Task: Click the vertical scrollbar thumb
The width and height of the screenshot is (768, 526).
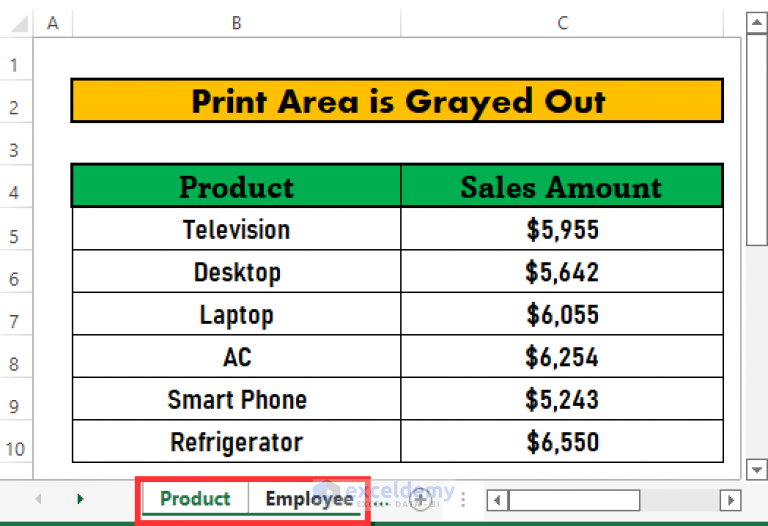Action: [x=757, y=139]
